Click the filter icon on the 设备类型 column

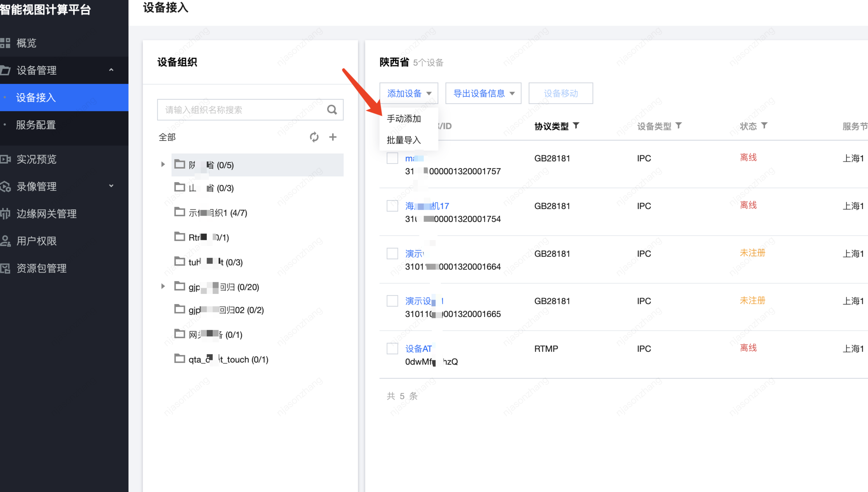point(678,126)
